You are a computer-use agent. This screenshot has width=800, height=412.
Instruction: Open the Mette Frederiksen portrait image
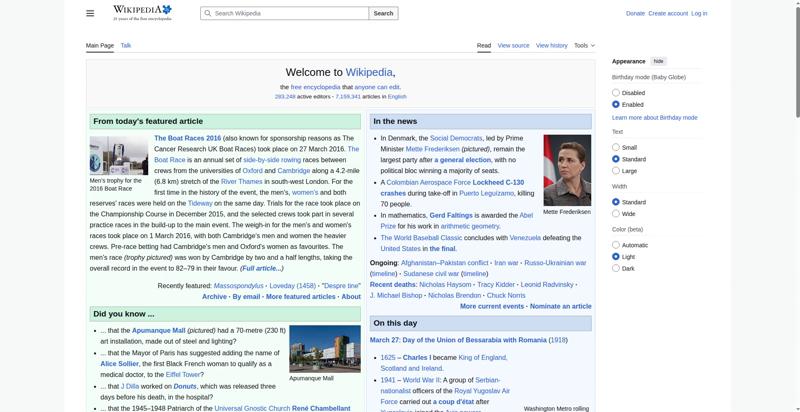pos(567,170)
